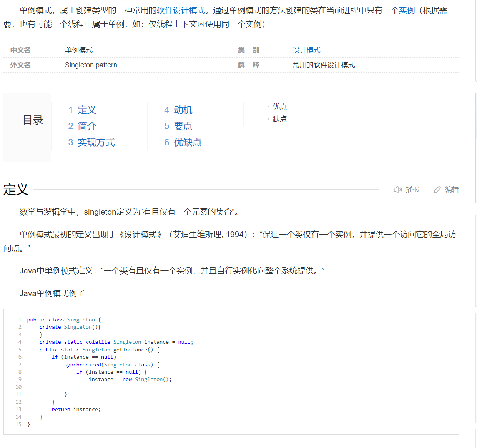This screenshot has height=448, width=477.
Task: Click code line synchronized(Singleton.class)
Action: 111,365
